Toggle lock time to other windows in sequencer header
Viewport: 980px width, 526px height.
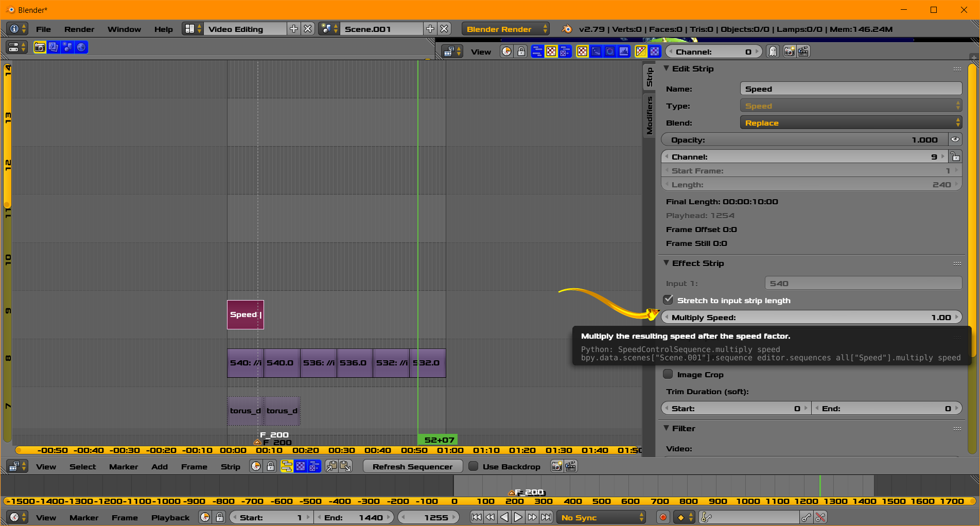[270, 466]
